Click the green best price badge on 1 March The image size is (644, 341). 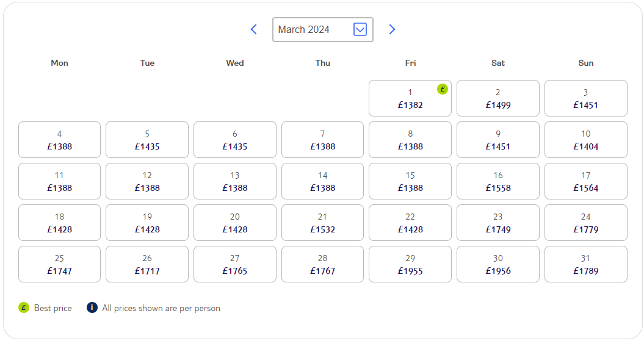(443, 89)
